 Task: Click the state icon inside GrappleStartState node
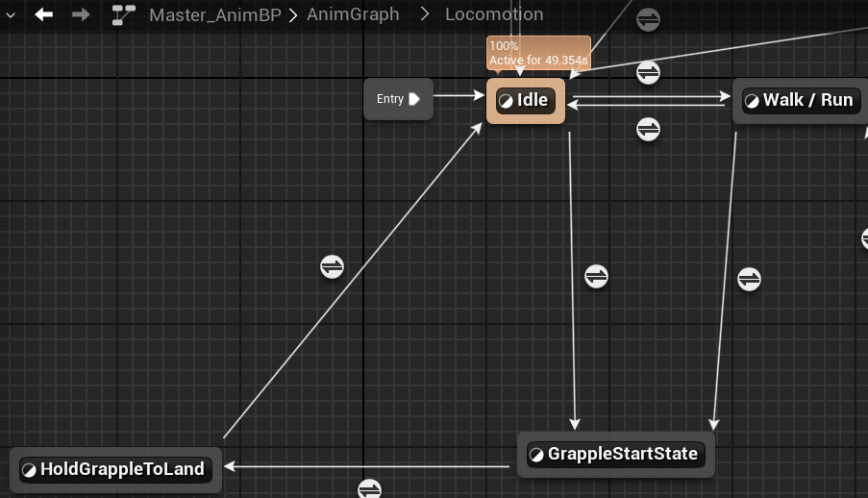[x=536, y=455]
